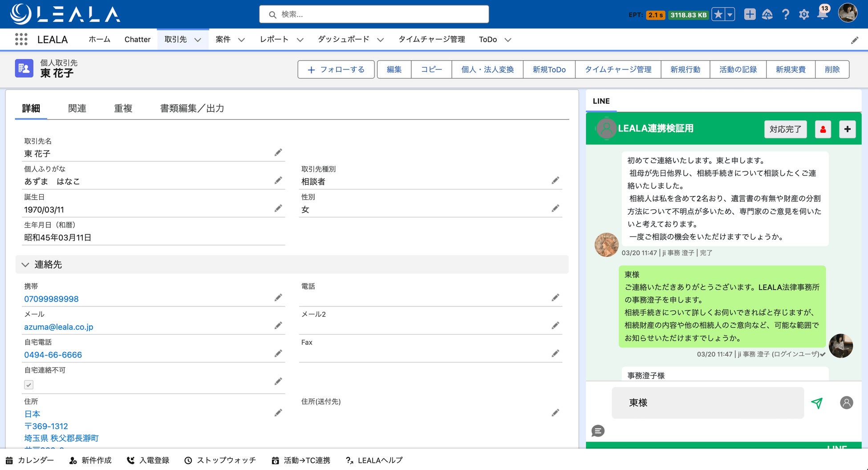Click the 個人・法人変換 button
868x470 pixels.
(487, 69)
